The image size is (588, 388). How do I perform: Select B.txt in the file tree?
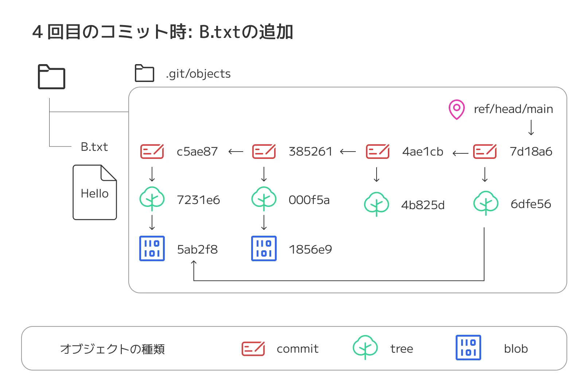(94, 147)
